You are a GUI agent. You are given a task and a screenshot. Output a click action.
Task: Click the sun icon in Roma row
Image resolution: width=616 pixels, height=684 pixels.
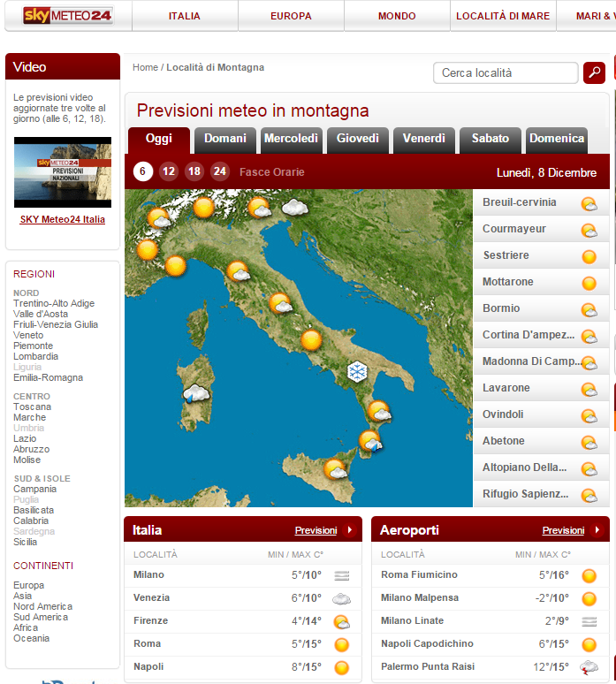[x=342, y=645]
